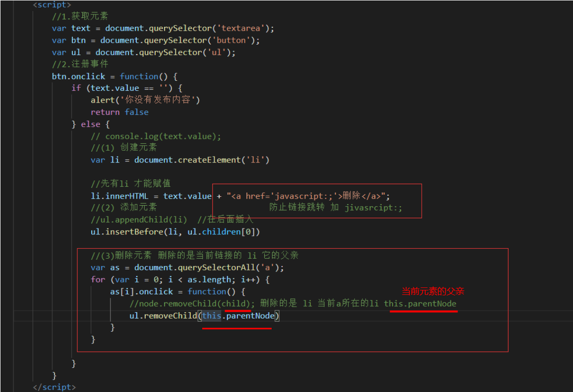
Task: Click the "<a href='javascript:;'>删除</a>" string
Action: (306, 196)
